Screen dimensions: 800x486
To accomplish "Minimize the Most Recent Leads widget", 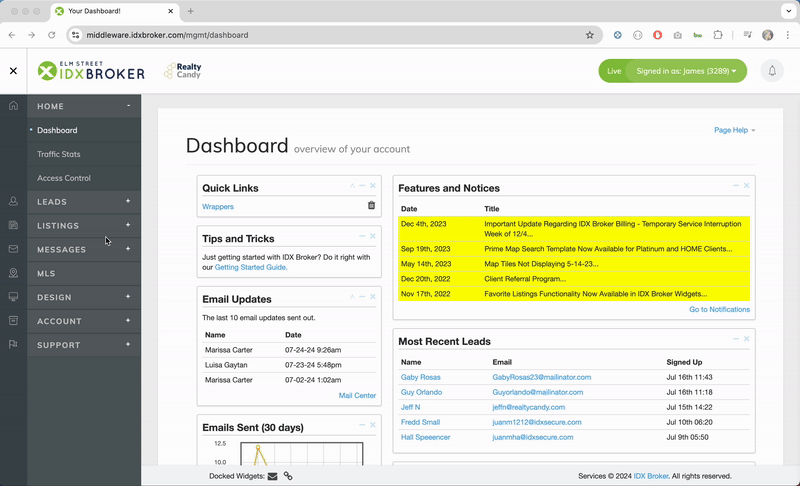I will 736,339.
